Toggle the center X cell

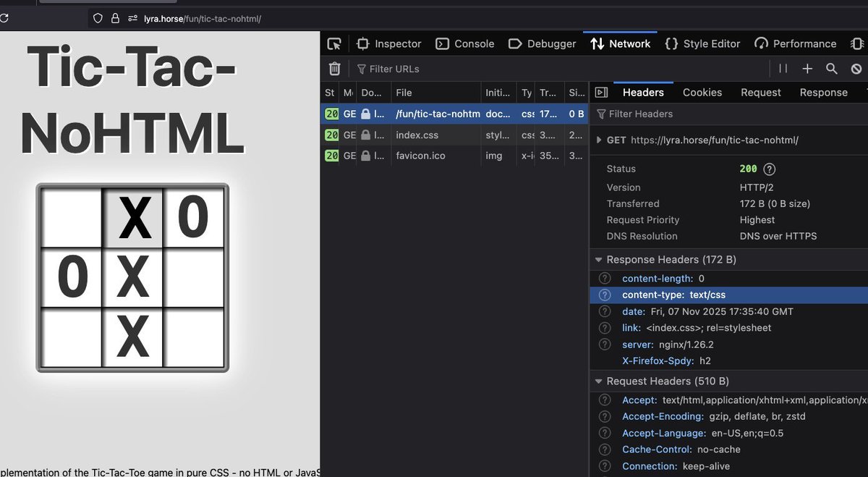tap(132, 277)
